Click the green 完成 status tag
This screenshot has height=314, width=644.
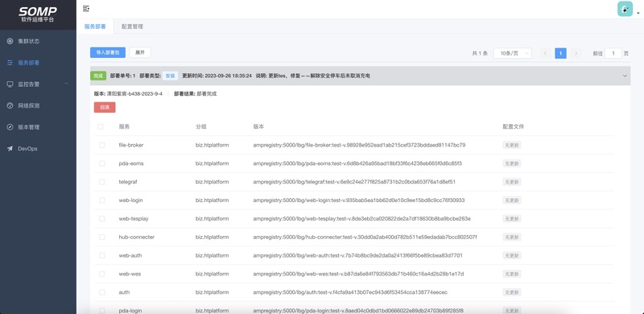point(98,76)
